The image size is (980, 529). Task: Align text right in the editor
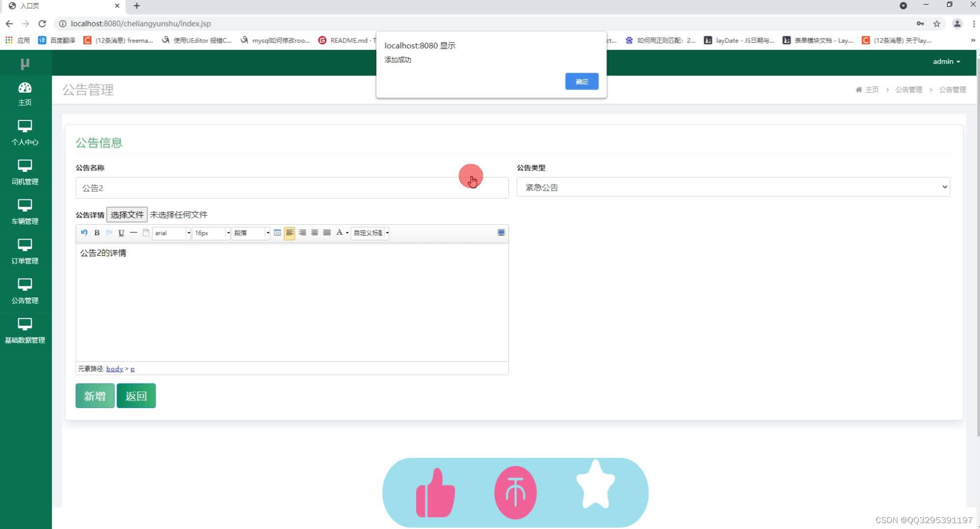[x=302, y=233]
